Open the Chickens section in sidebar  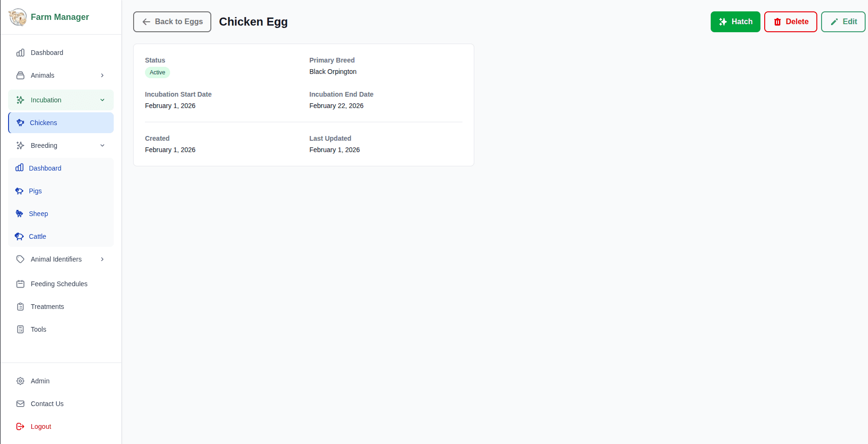coord(44,123)
